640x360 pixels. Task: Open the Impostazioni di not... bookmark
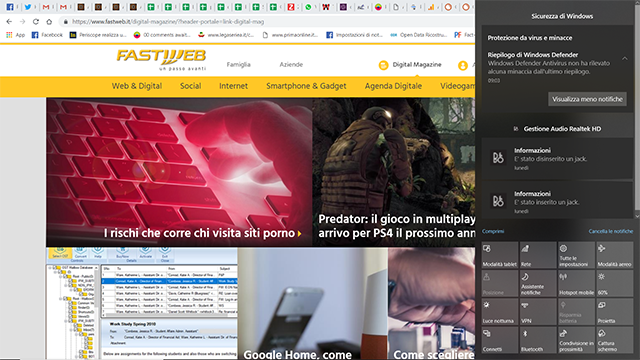click(354, 35)
